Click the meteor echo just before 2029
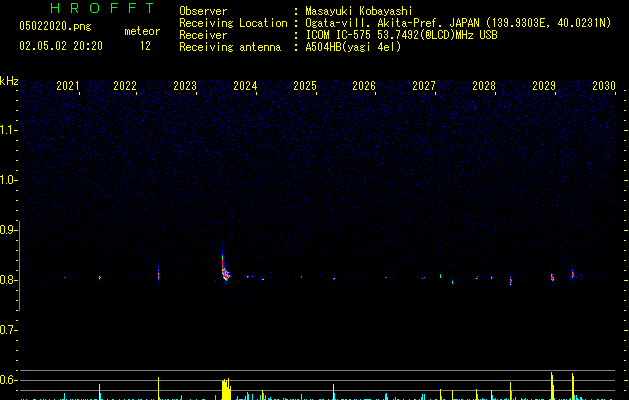This screenshot has width=629, height=400. click(x=552, y=277)
